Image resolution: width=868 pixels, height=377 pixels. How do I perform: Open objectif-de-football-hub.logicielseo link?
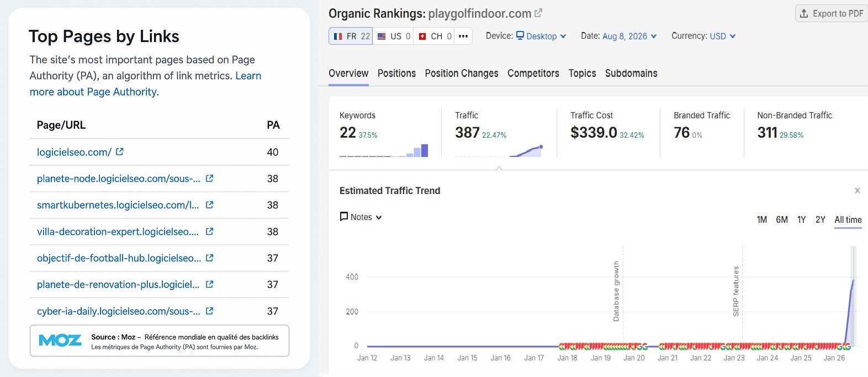click(118, 258)
